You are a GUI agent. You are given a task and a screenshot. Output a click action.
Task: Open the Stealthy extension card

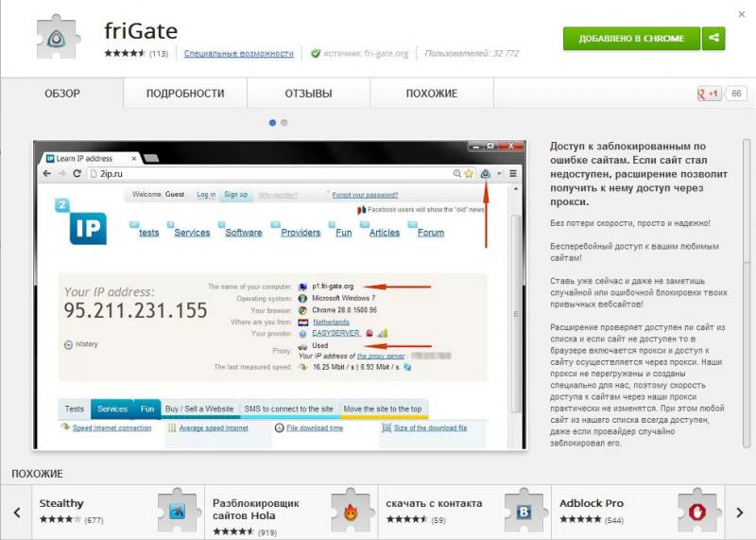point(118,513)
